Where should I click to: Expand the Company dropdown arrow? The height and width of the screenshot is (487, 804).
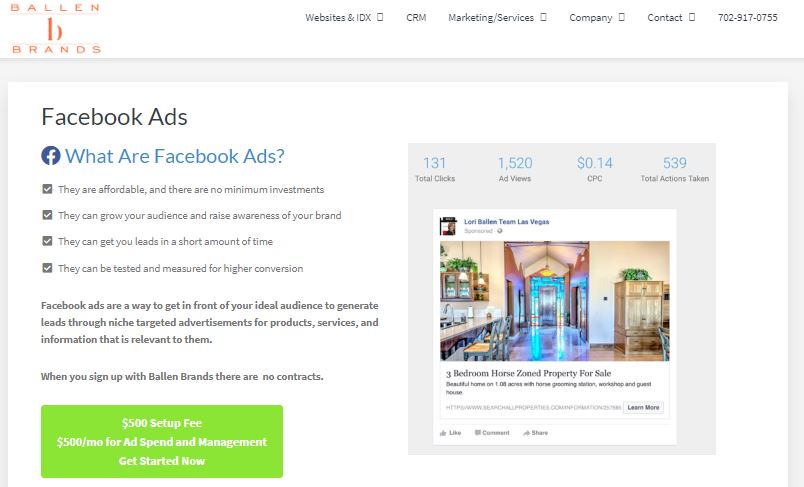pyautogui.click(x=621, y=17)
